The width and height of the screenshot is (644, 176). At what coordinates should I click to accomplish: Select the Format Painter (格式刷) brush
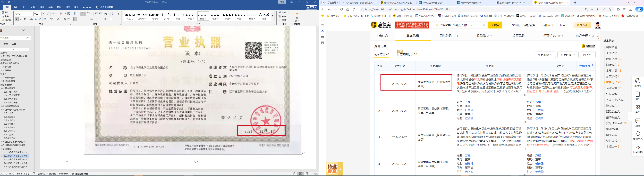click(3, 20)
